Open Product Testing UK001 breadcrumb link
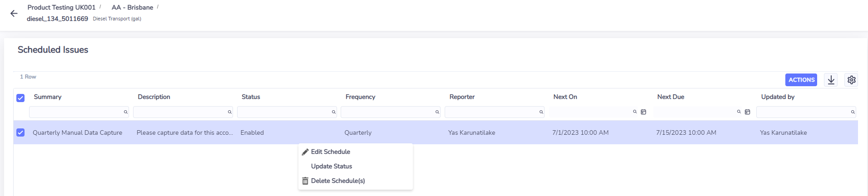 (61, 7)
